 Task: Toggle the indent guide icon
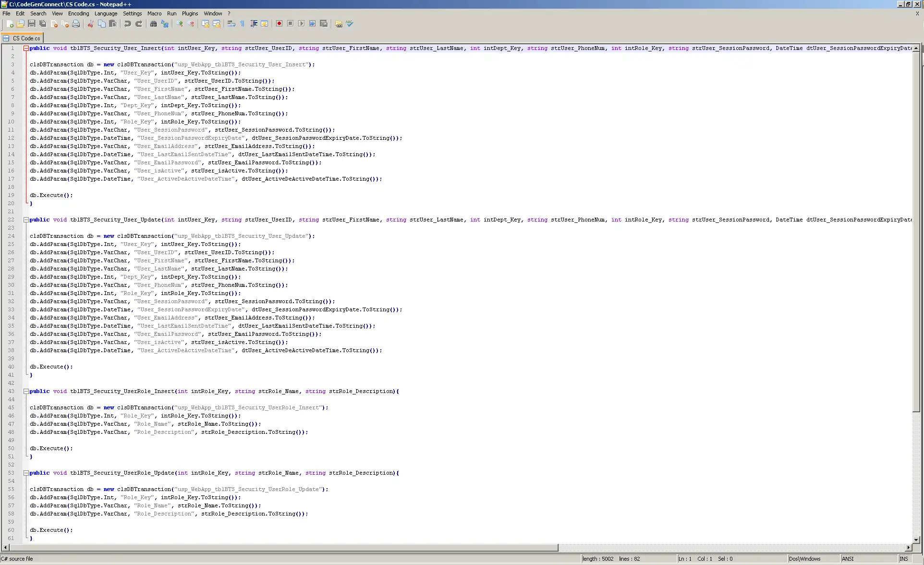[254, 24]
